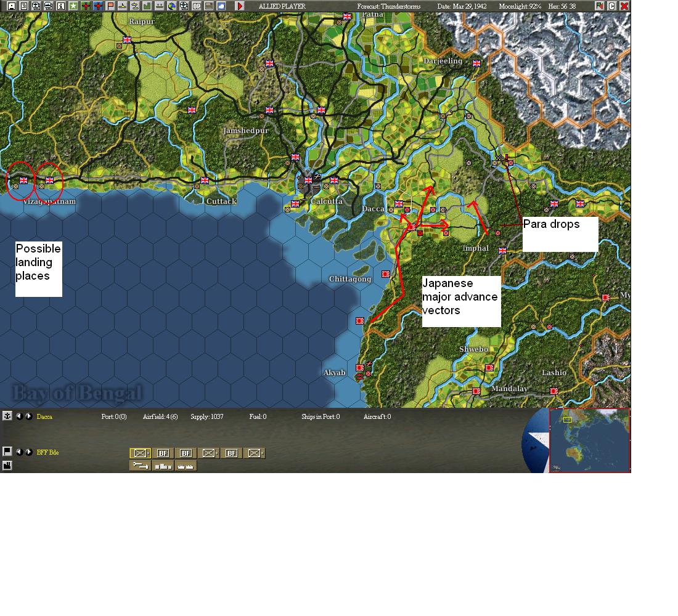Click the 'Jamshedpur' map label

click(245, 131)
